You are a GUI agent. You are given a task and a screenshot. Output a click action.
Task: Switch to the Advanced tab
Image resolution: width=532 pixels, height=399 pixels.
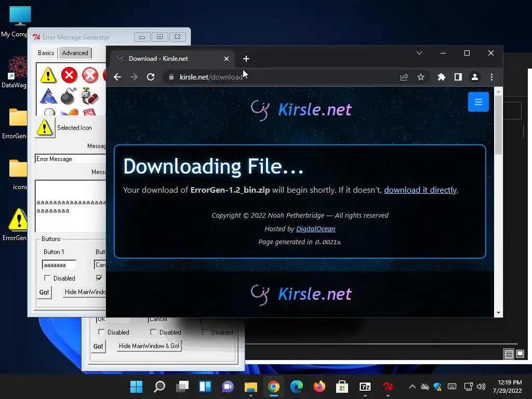(x=75, y=53)
